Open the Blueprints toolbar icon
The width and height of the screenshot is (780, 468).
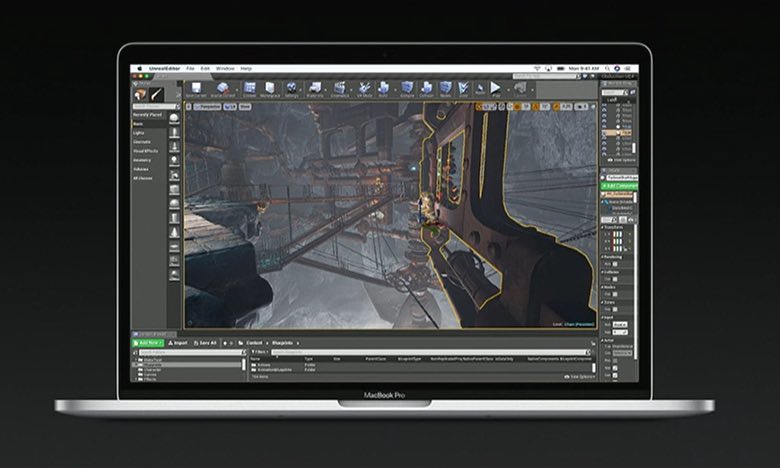pyautogui.click(x=315, y=89)
